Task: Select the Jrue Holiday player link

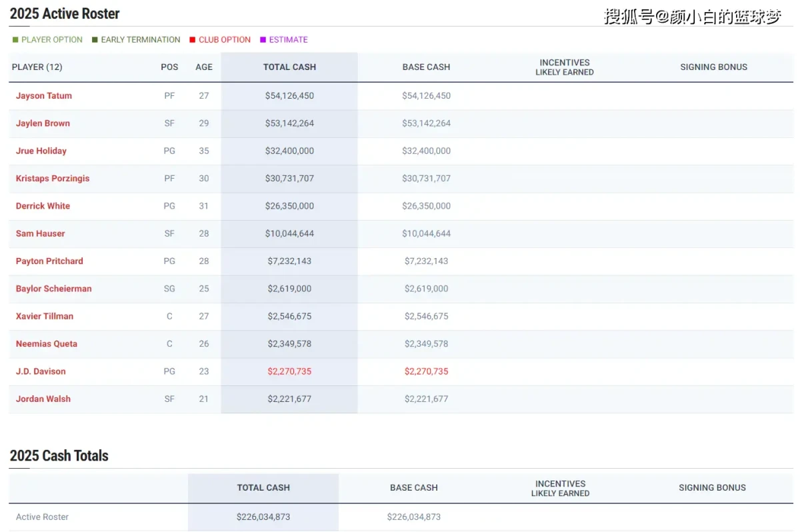Action: (x=41, y=151)
